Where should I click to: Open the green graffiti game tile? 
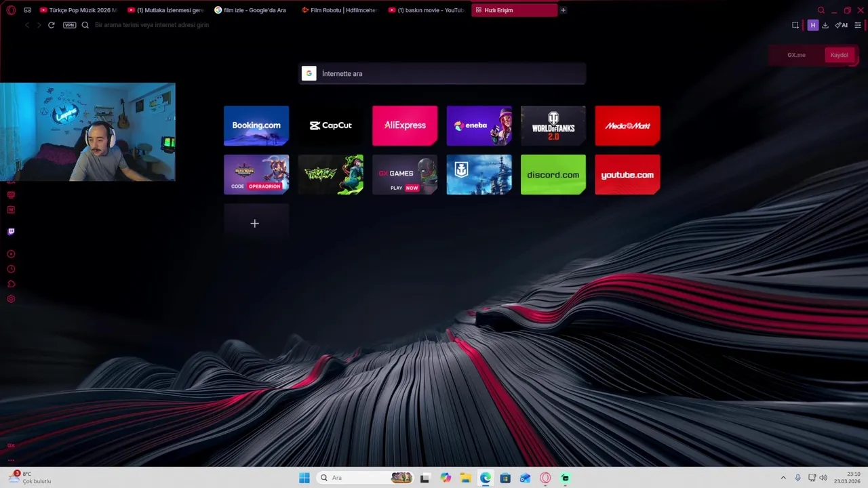pos(331,175)
